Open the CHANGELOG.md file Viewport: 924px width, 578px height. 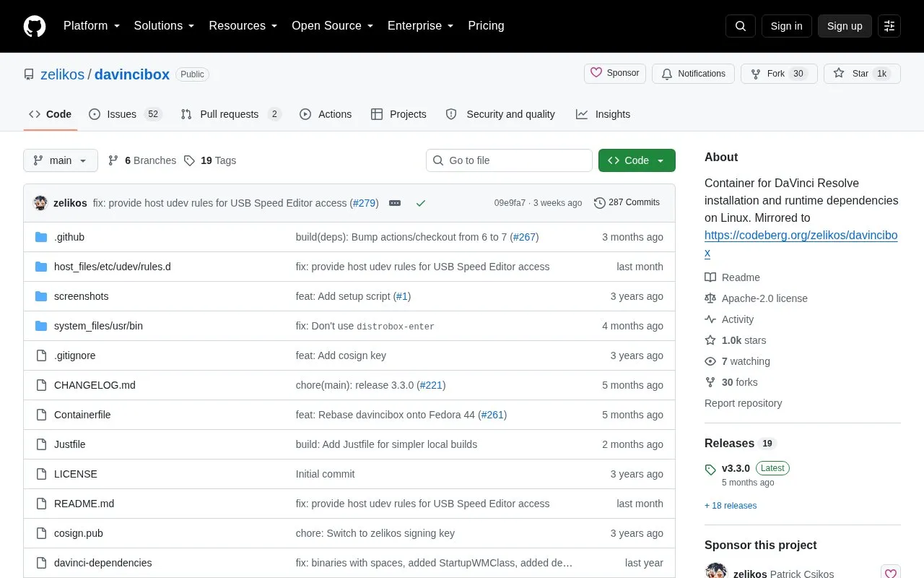(x=95, y=385)
